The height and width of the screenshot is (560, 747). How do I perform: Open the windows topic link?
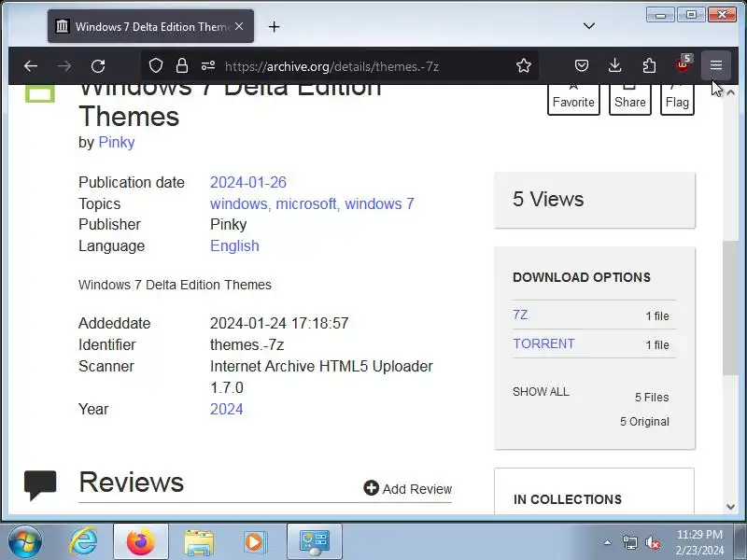pyautogui.click(x=239, y=203)
